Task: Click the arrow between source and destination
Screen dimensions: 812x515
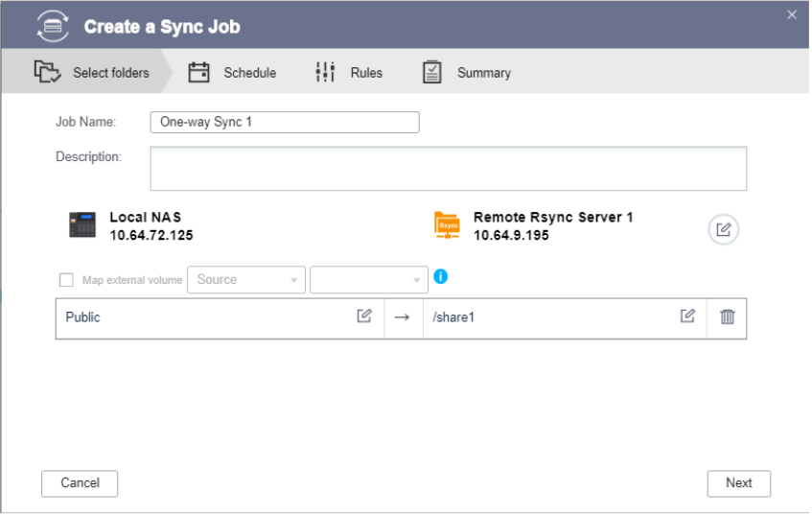Action: (403, 317)
